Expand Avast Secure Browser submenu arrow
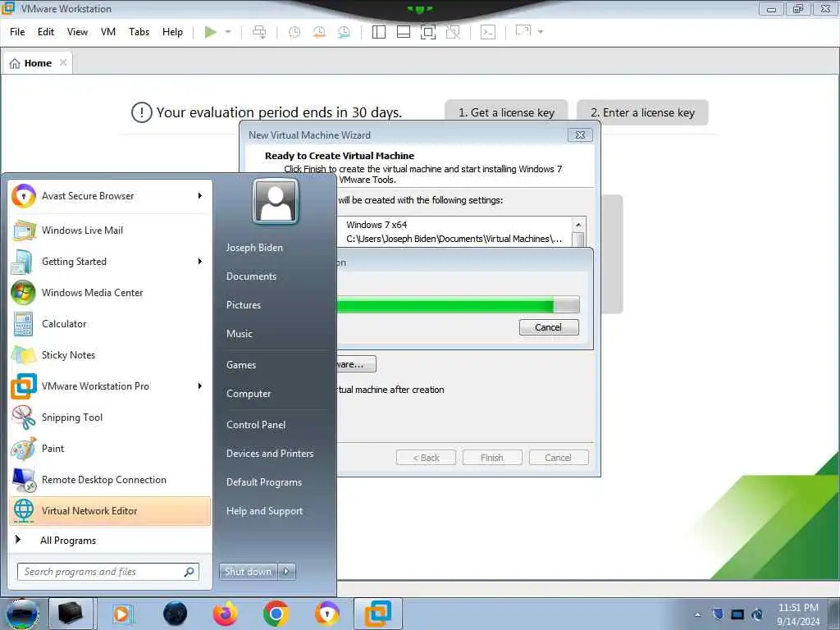This screenshot has height=630, width=840. [x=200, y=196]
